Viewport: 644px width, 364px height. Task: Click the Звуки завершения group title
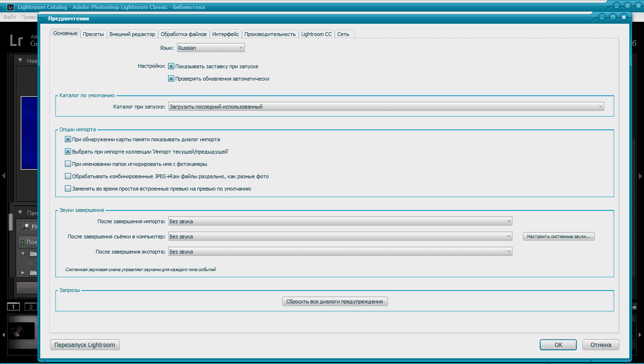click(81, 210)
